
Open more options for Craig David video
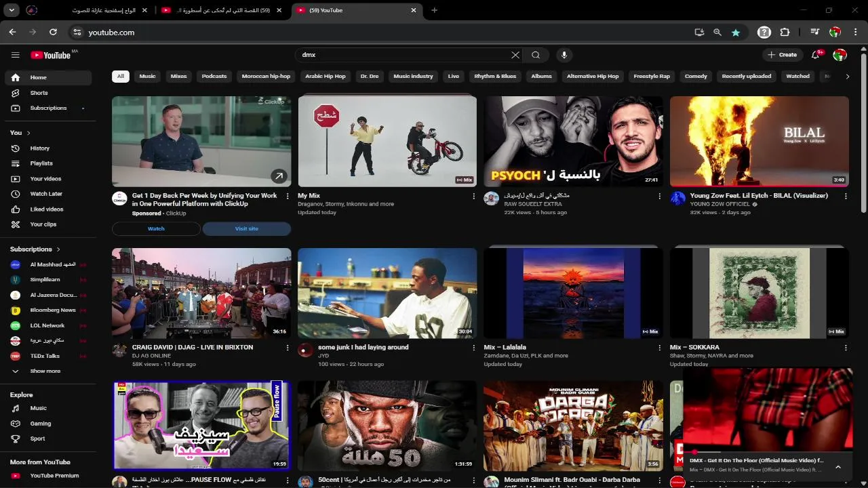(288, 347)
